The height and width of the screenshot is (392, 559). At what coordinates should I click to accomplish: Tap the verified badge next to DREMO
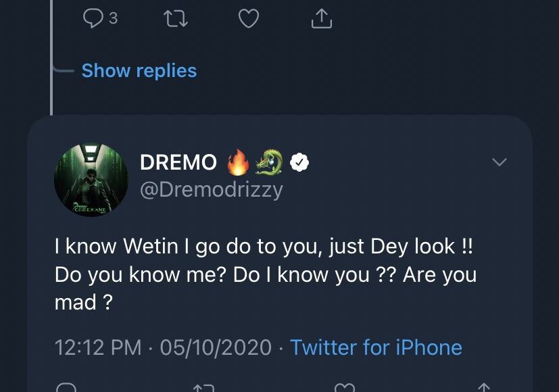pyautogui.click(x=300, y=163)
